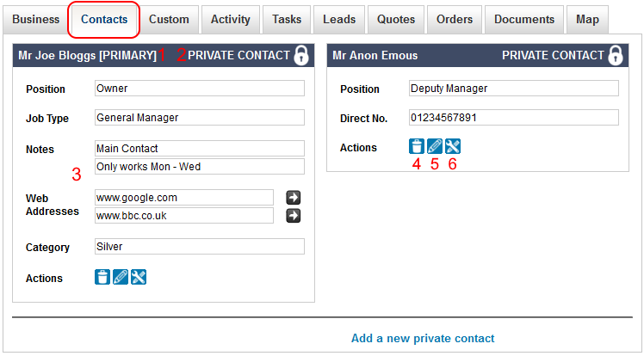This screenshot has height=356, width=644.
Task: Click the Category field showing Silver
Action: pos(199,247)
